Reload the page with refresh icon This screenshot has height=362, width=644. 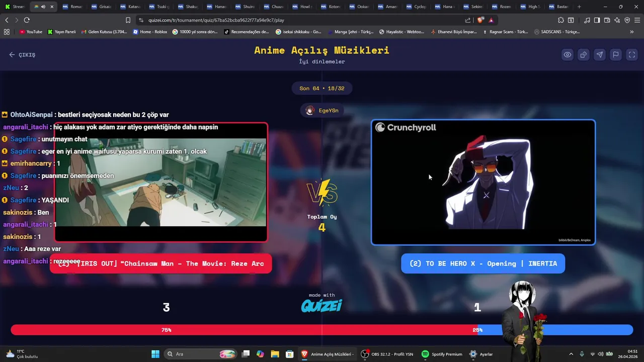click(27, 20)
